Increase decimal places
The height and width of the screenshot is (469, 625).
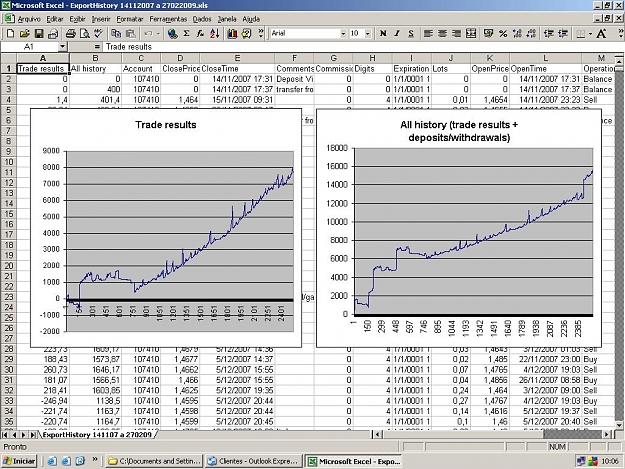517,33
